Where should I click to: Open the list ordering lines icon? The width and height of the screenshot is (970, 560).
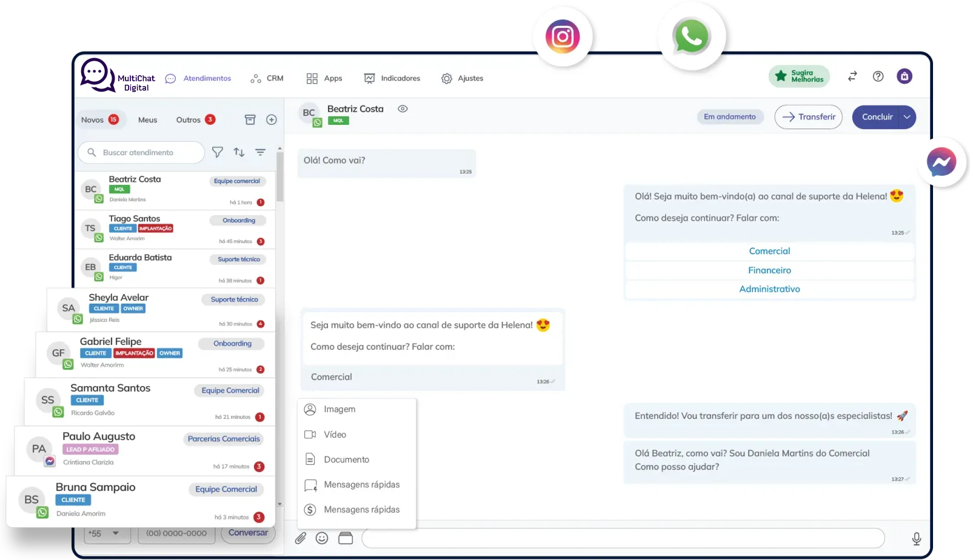pyautogui.click(x=260, y=152)
